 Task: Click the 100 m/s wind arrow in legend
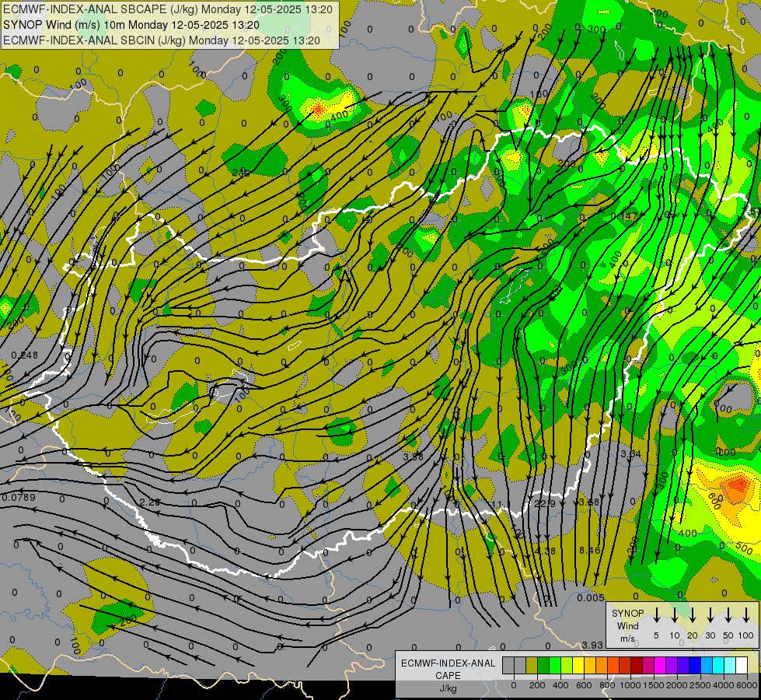click(746, 615)
